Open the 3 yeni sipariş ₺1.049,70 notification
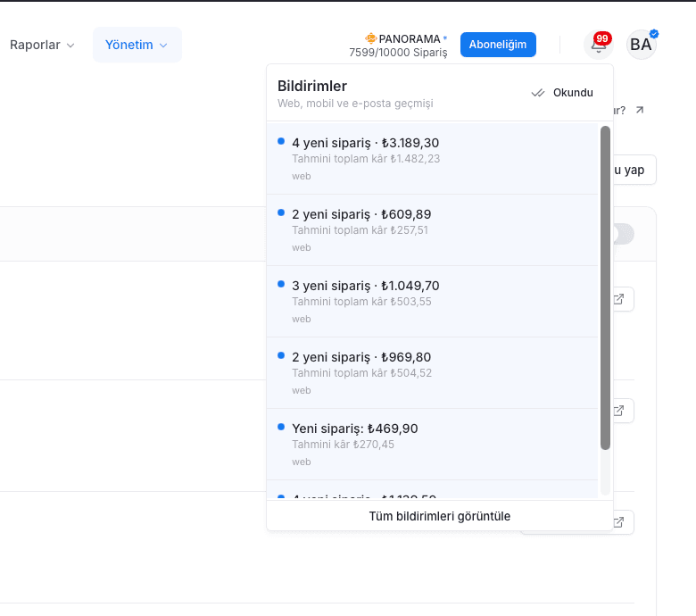696x616 pixels. click(433, 302)
